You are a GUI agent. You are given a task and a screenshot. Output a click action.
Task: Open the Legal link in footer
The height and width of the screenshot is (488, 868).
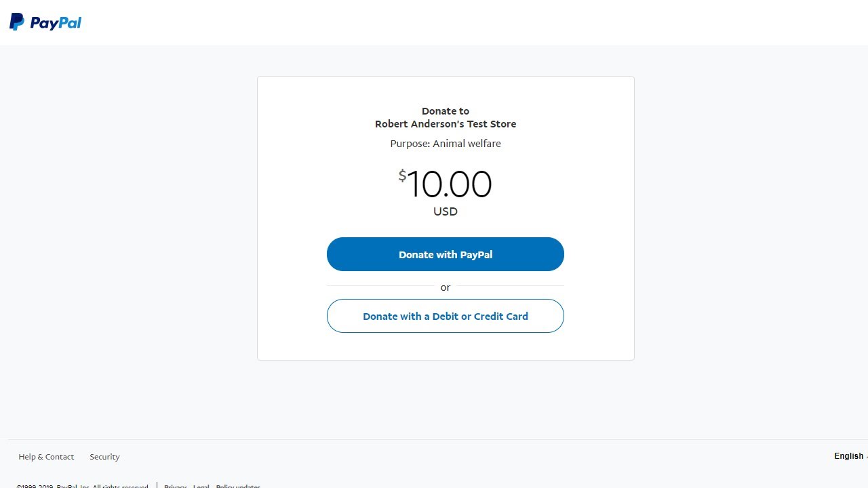point(201,485)
